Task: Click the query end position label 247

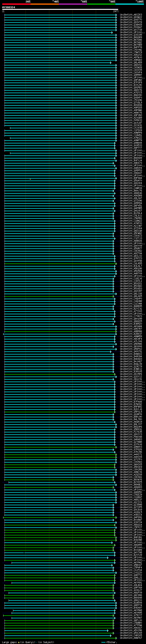Action: coord(115,11)
